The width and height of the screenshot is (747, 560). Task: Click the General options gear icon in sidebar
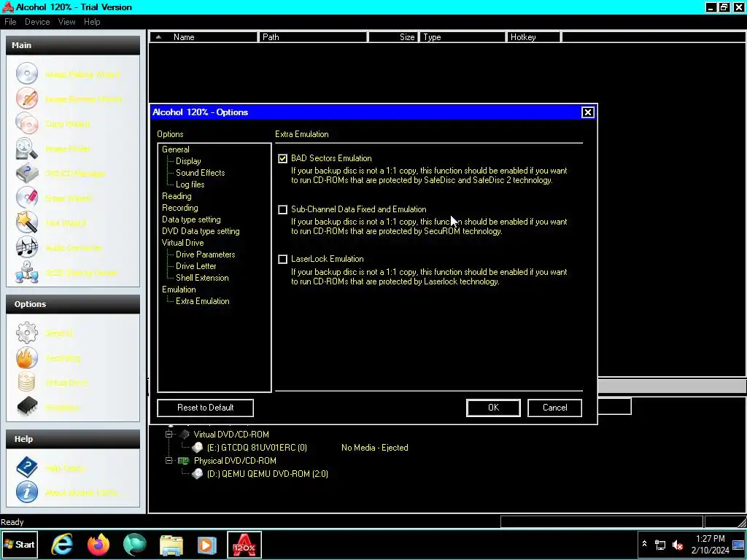pyautogui.click(x=27, y=332)
